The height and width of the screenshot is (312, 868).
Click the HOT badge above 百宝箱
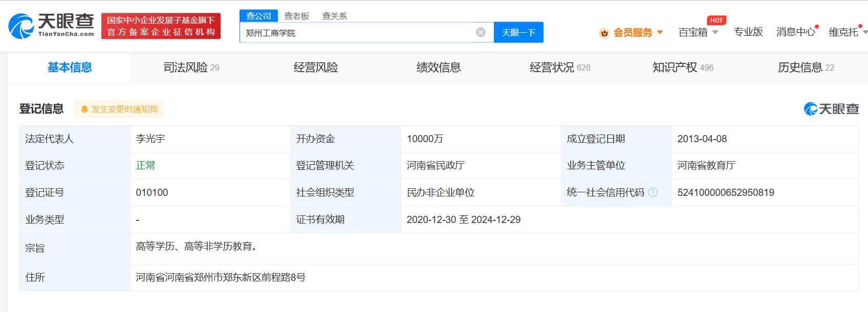(717, 20)
